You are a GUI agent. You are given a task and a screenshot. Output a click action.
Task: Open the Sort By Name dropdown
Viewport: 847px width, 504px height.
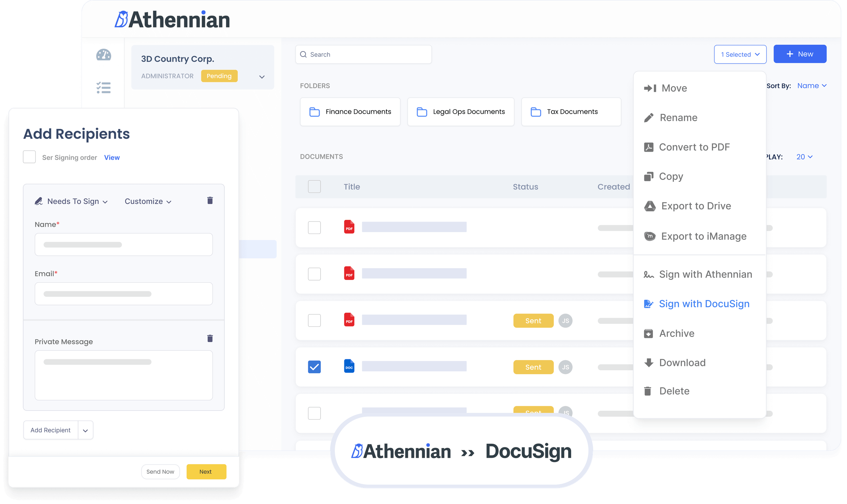tap(812, 86)
